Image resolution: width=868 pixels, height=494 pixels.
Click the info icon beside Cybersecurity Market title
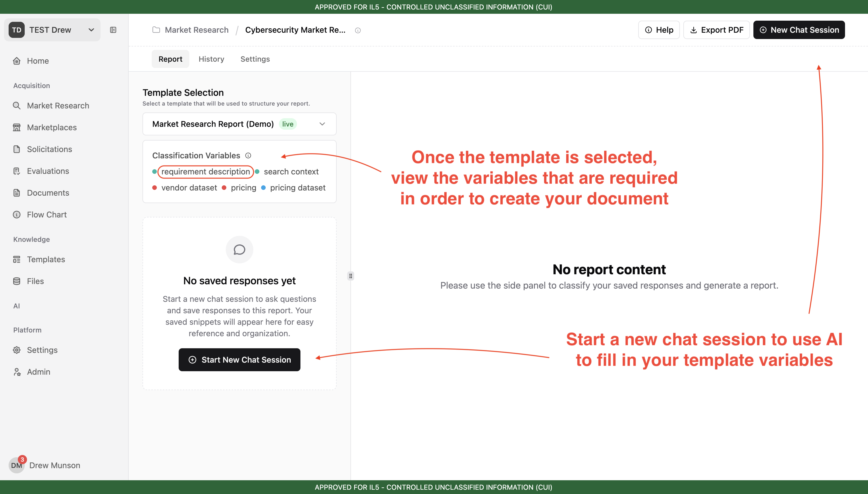[358, 30]
